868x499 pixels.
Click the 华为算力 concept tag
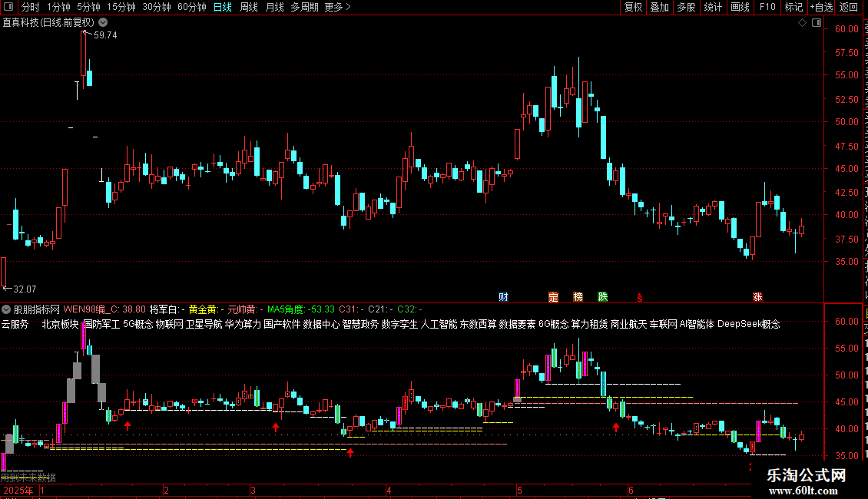pos(243,324)
